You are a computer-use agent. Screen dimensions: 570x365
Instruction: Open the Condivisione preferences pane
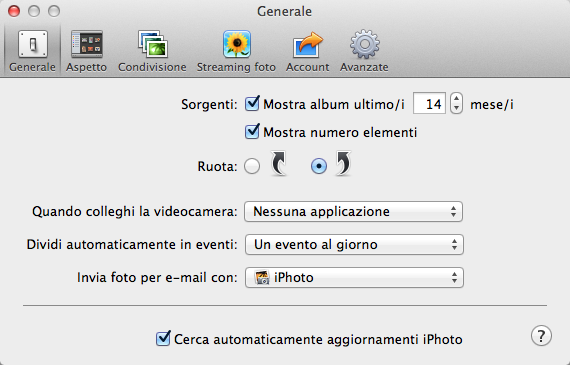[152, 51]
